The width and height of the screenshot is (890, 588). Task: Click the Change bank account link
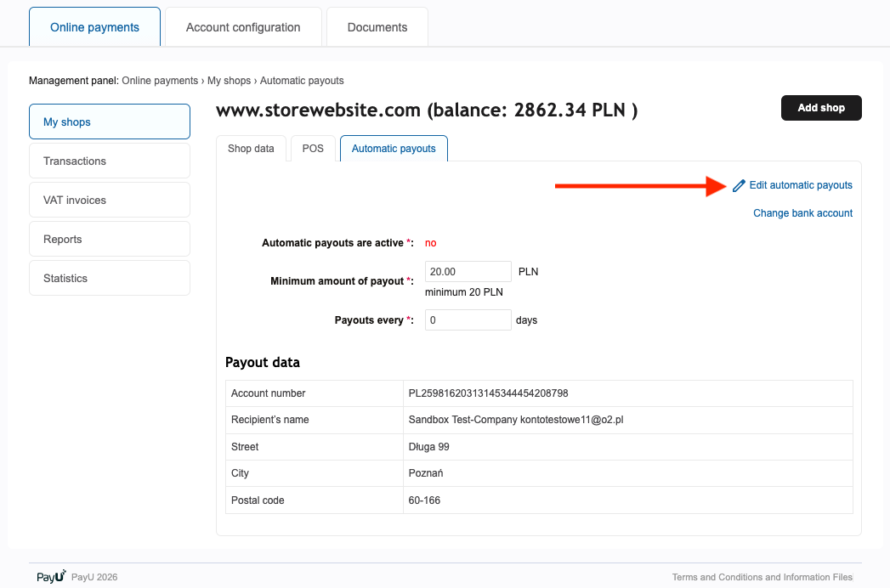(x=802, y=213)
